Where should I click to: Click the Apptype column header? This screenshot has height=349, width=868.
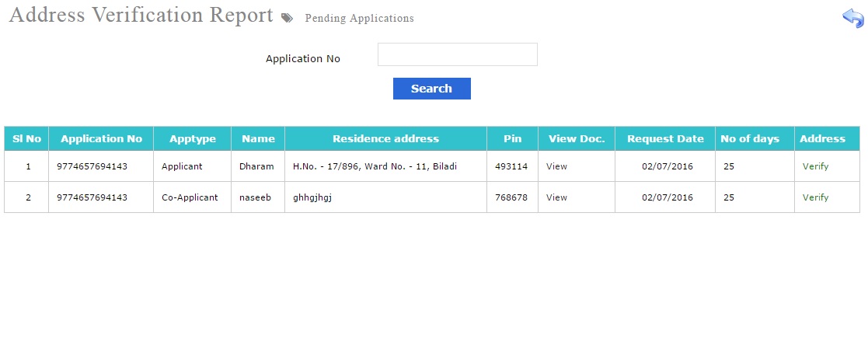click(193, 138)
